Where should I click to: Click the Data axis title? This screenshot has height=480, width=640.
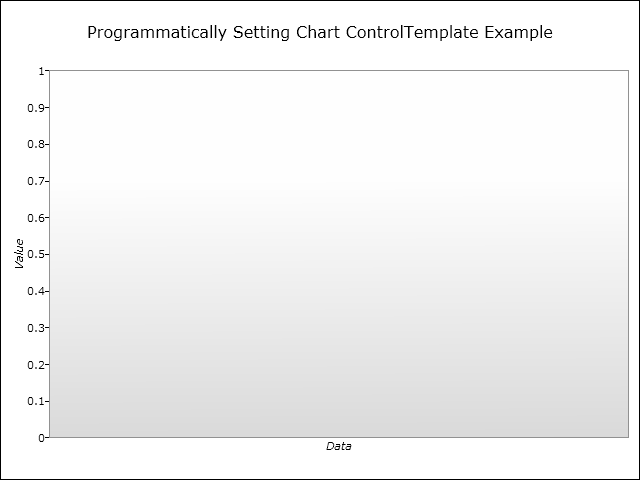coord(338,446)
